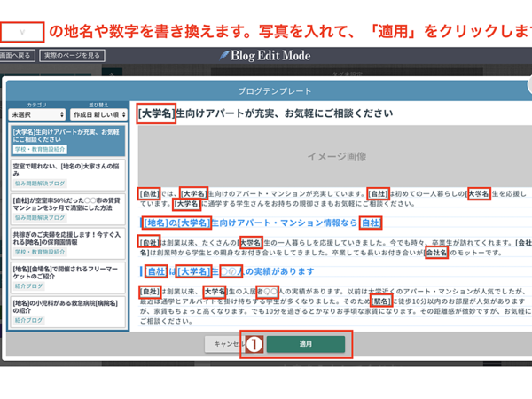The width and height of the screenshot is (532, 399).
Task: Click the [駅名] placeholder in the last paragraph
Action: point(379,301)
